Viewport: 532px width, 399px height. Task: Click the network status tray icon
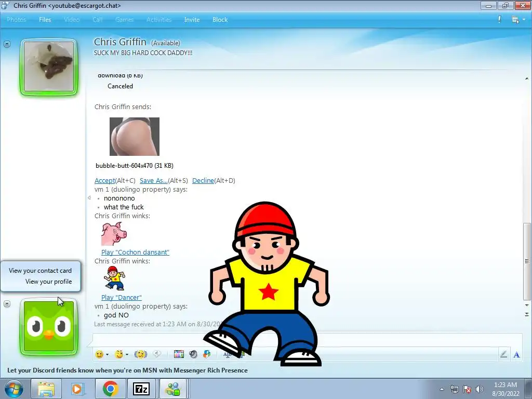pos(454,389)
